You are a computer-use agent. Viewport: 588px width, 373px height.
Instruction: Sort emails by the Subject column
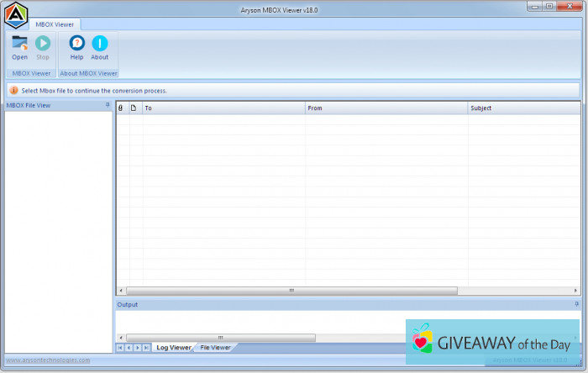(x=522, y=108)
